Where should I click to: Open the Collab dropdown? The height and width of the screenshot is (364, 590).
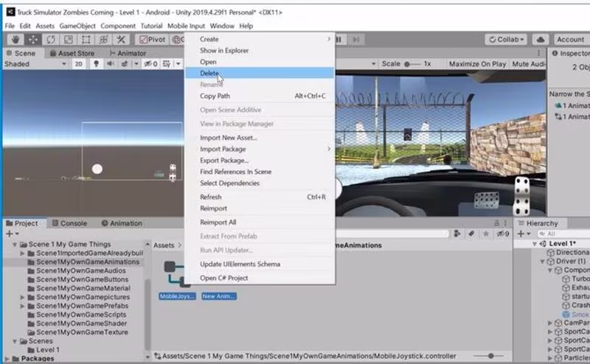(506, 40)
